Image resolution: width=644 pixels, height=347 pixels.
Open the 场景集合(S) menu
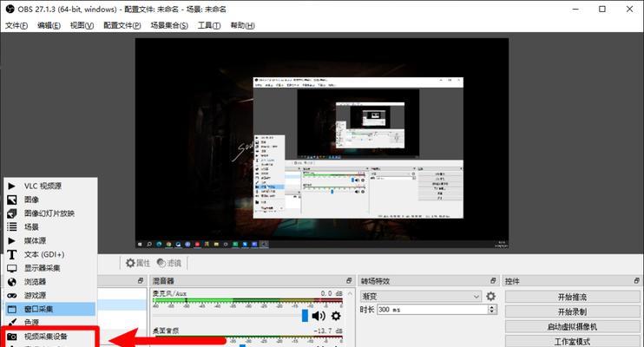(169, 25)
